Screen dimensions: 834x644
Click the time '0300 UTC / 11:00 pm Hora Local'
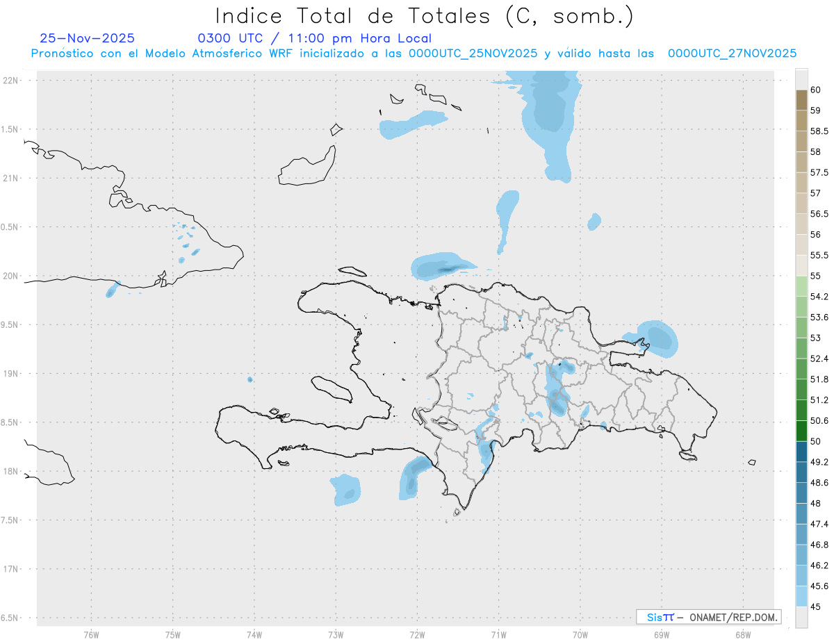[x=315, y=38]
